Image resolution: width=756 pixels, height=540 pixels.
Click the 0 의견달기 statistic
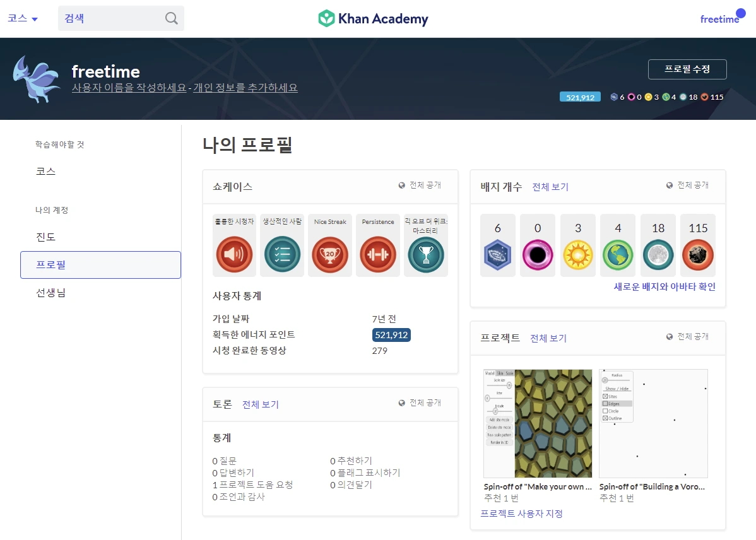tap(351, 485)
